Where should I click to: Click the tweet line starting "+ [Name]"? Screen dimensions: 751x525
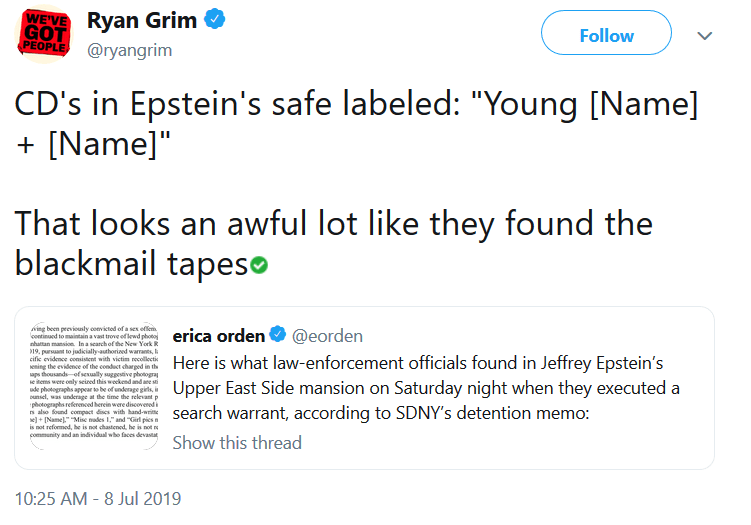point(93,144)
